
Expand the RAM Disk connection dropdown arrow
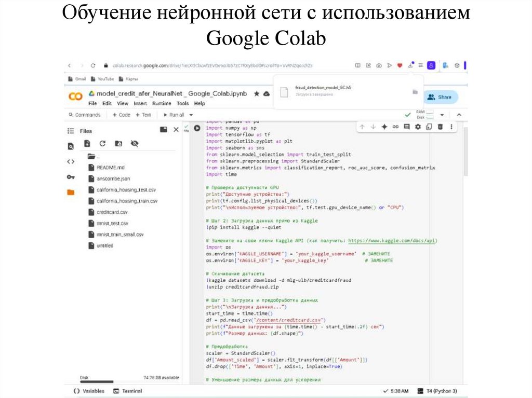coord(442,115)
